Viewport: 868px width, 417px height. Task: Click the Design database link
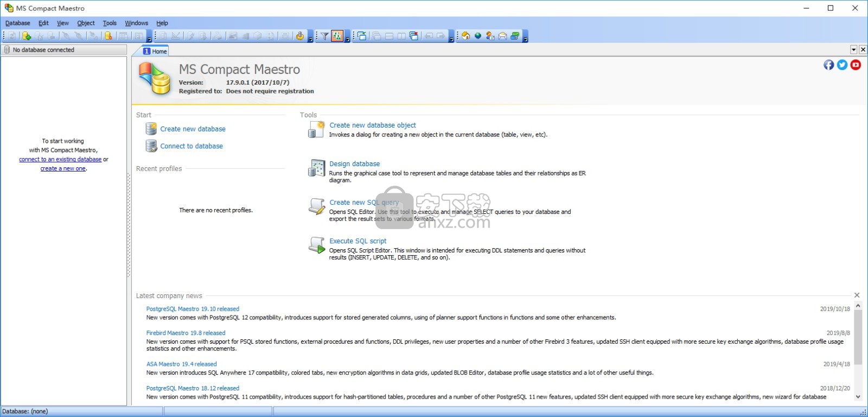tap(354, 163)
